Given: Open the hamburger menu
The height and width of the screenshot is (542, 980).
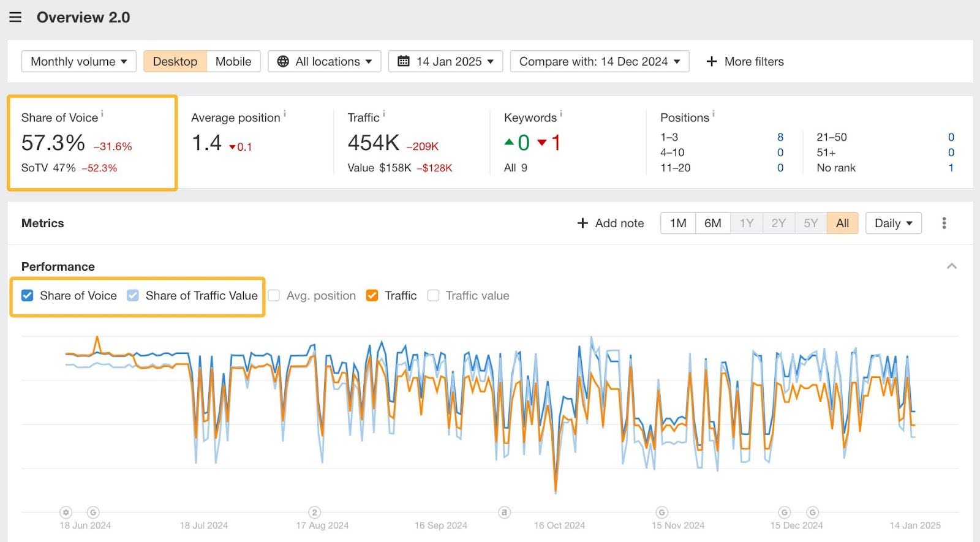Looking at the screenshot, I should point(15,17).
